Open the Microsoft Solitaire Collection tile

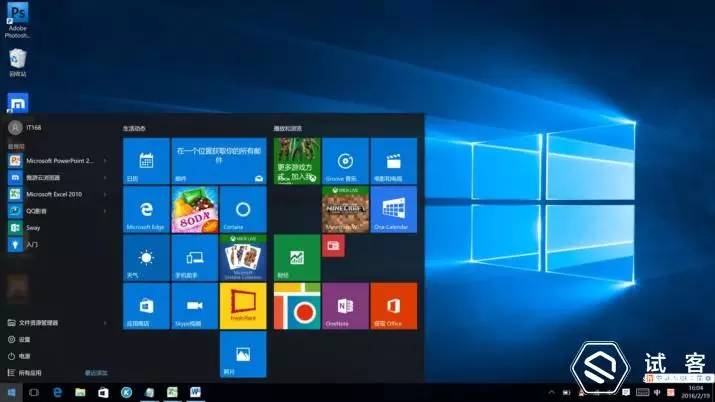(242, 258)
